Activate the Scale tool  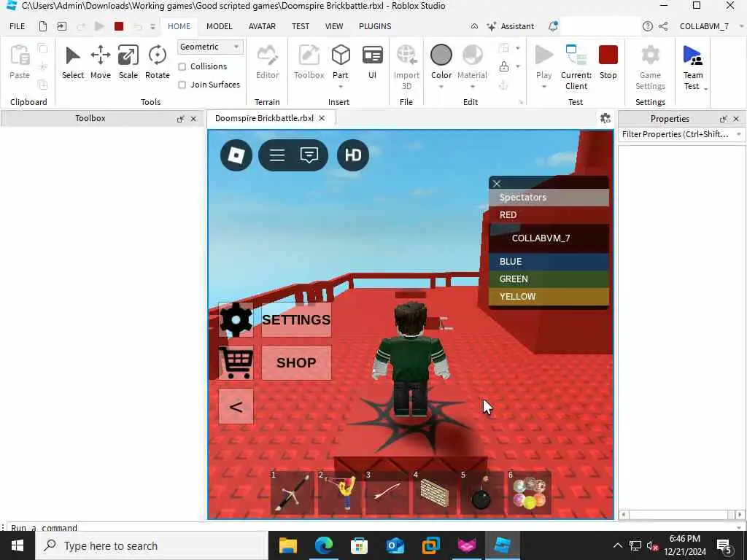point(128,62)
